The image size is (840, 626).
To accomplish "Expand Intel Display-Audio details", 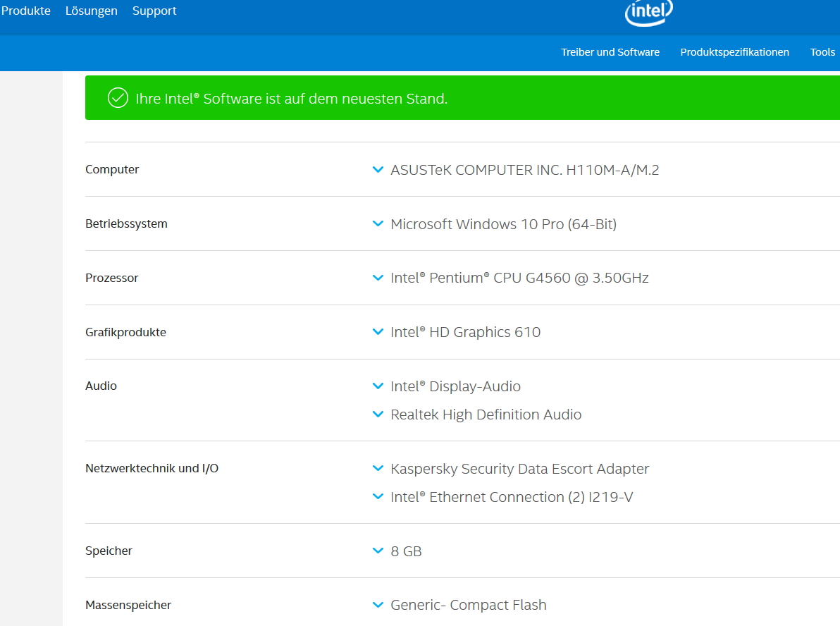I will click(378, 386).
